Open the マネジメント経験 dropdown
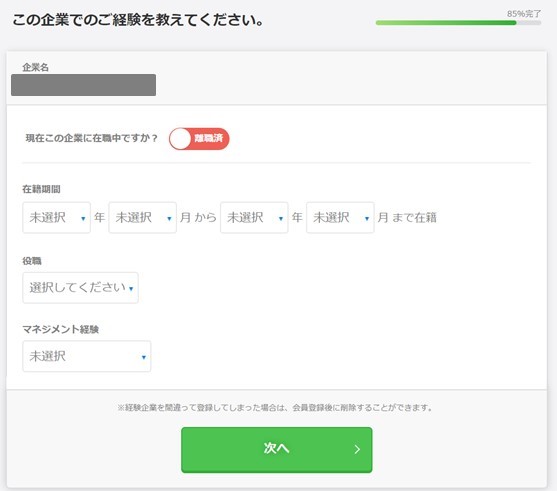Image resolution: width=557 pixels, height=491 pixels. click(x=87, y=356)
